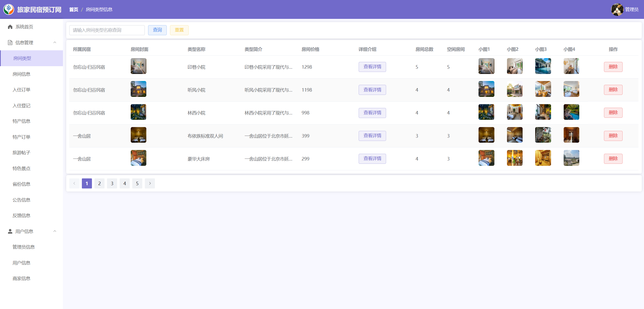Viewport: 644px width, 309px height.
Task: Open cover image of 印巷小院
Action: pos(138,66)
